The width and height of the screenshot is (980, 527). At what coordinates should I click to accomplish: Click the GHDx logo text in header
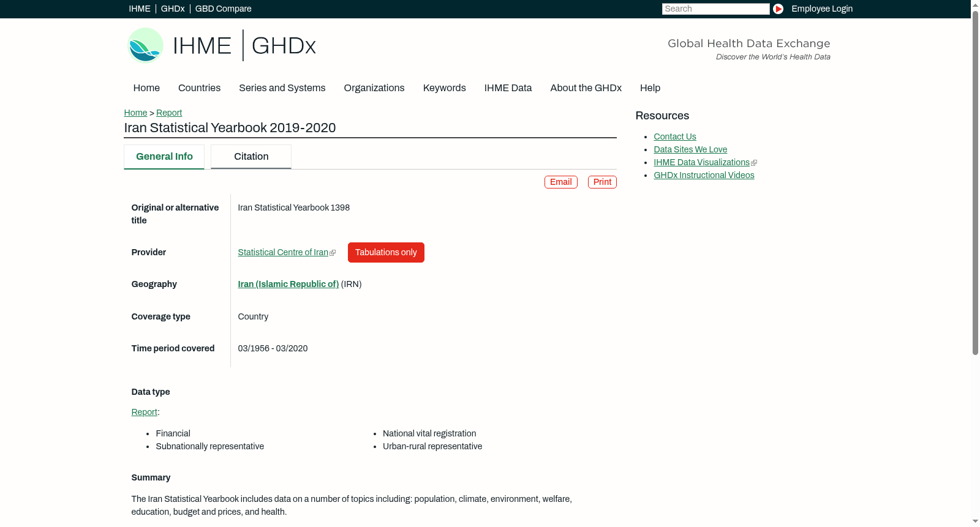[x=284, y=46]
